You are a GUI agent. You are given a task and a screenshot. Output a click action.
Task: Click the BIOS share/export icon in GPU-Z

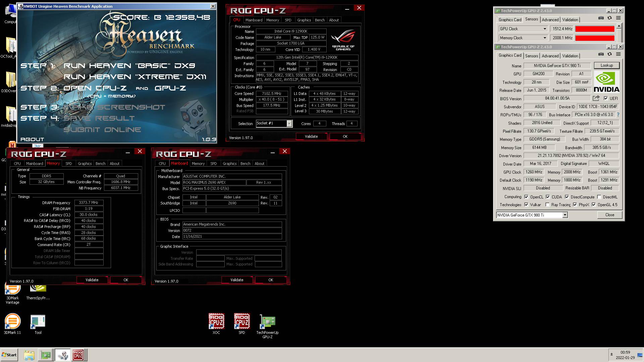596,98
